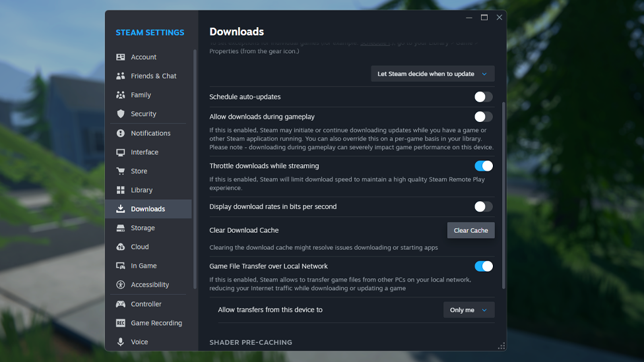Click the Accessibility figure icon
The width and height of the screenshot is (644, 362).
[120, 284]
